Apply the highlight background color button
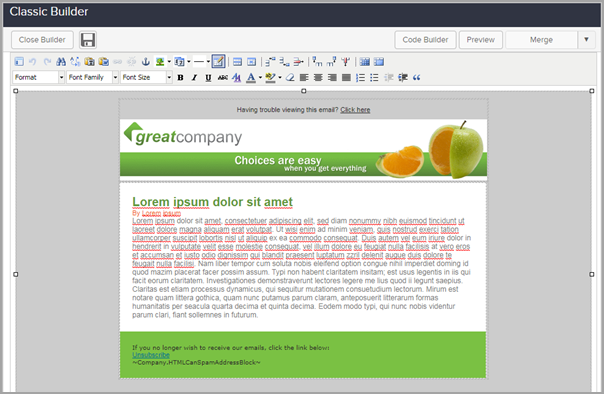The width and height of the screenshot is (604, 394). click(x=270, y=78)
